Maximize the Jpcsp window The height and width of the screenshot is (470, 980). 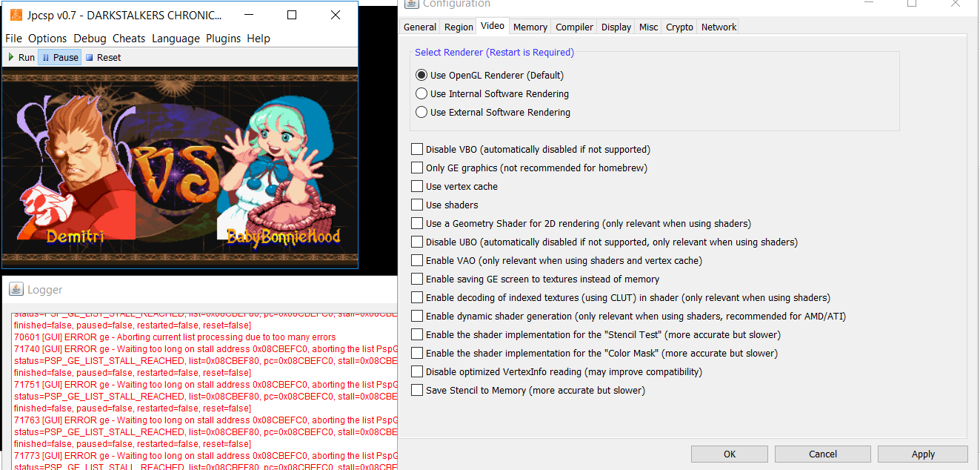(292, 15)
